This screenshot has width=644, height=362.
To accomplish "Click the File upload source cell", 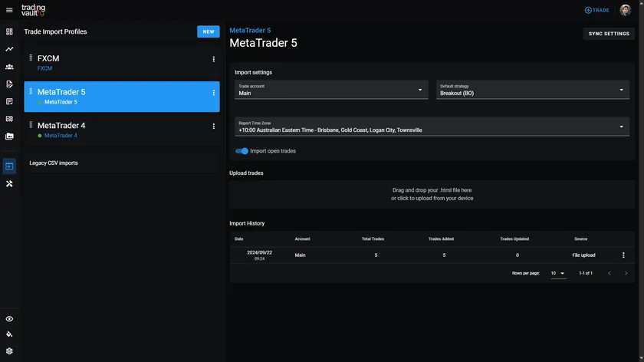I will (583, 255).
